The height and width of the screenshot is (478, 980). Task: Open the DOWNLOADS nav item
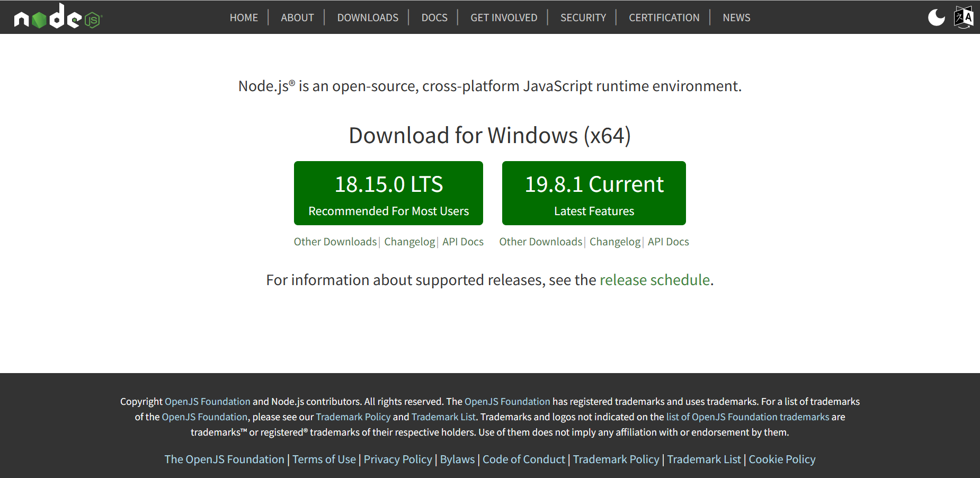point(368,17)
